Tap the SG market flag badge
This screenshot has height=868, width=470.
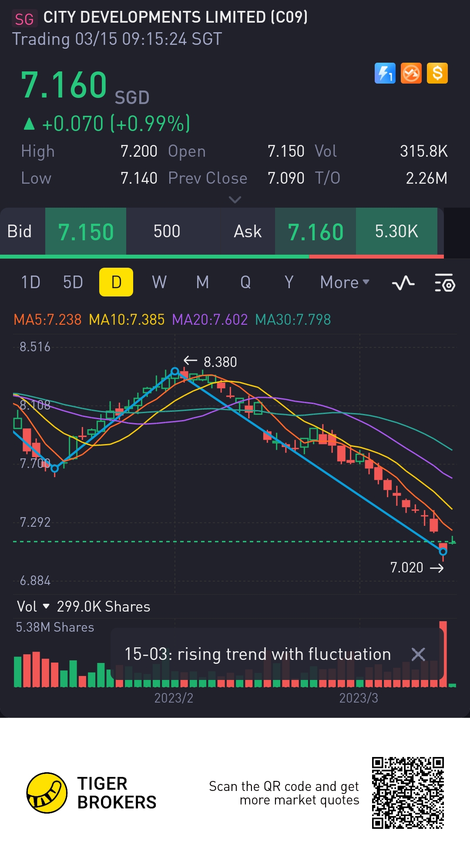pyautogui.click(x=24, y=19)
